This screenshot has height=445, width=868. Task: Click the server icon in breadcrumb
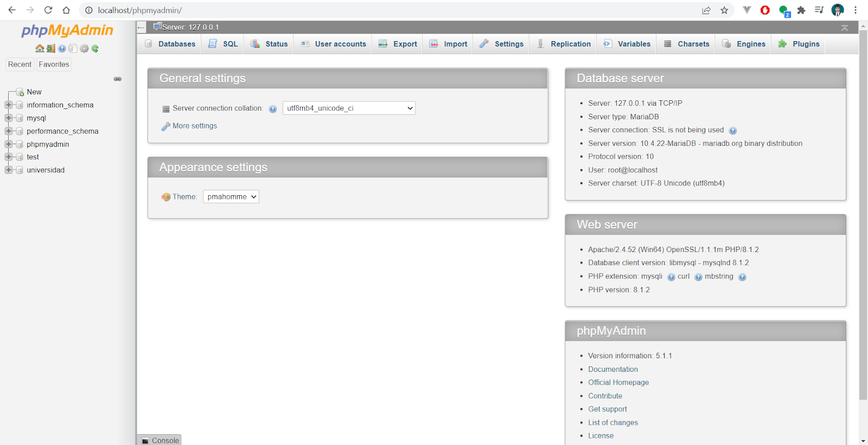click(157, 26)
